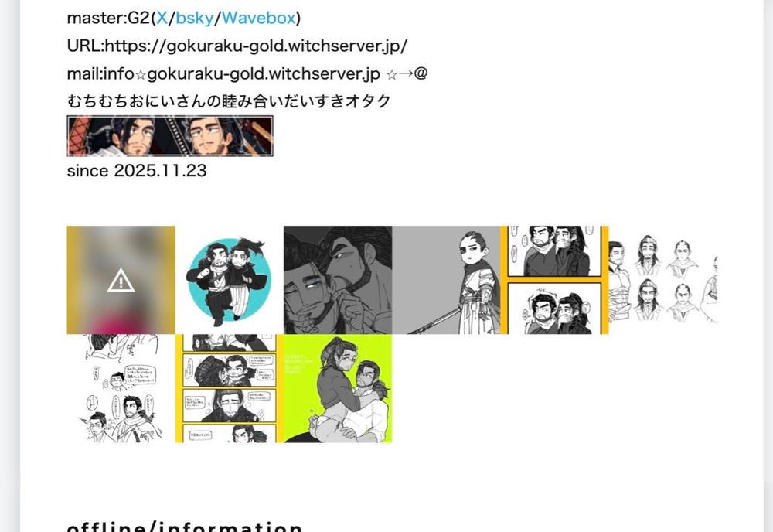
Task: Open the teal circle duo illustration thumbnail
Action: point(230,280)
